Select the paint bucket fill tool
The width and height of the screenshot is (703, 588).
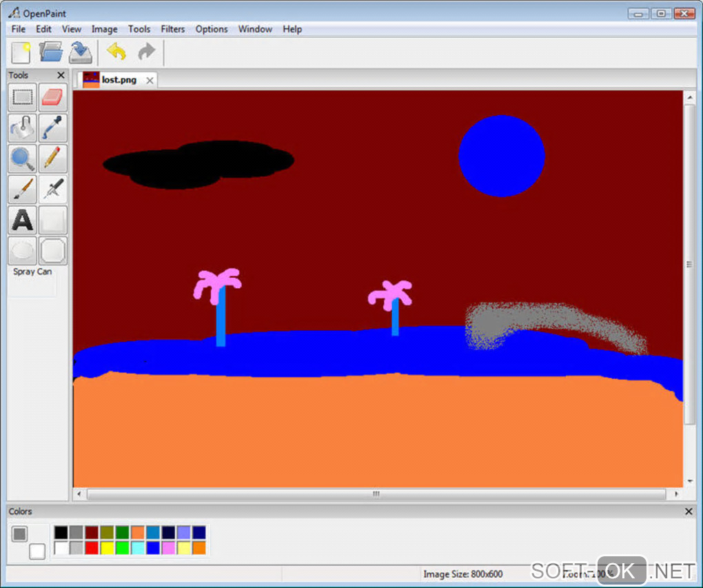click(23, 128)
